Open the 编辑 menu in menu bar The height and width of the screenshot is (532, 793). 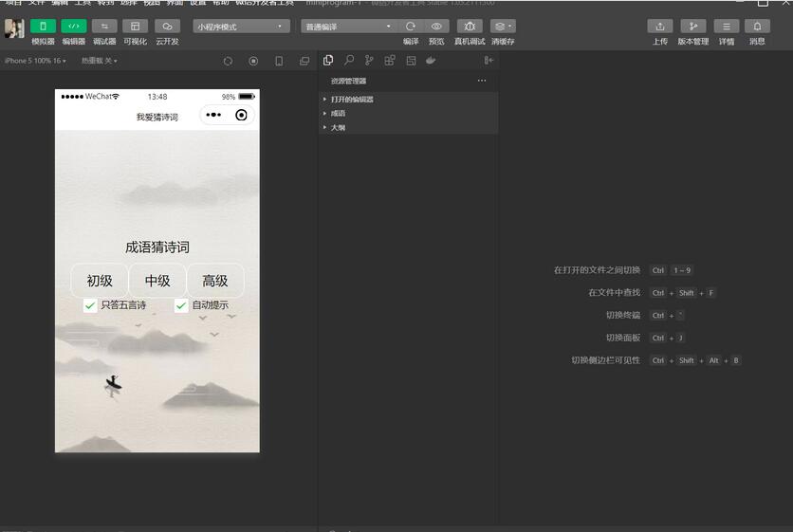pos(60,2)
